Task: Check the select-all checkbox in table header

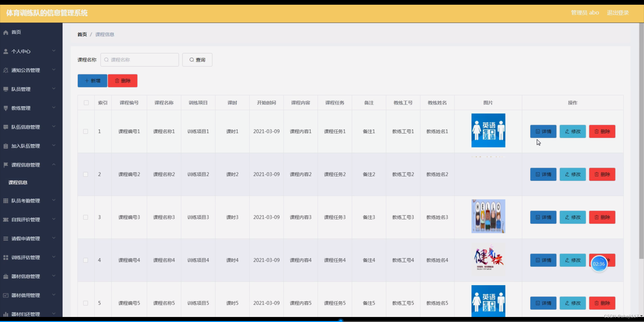Action: (86, 103)
